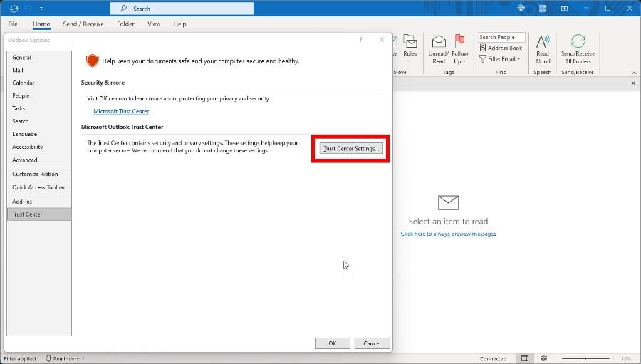The width and height of the screenshot is (641, 364).
Task: Switch to Normal view icon in status bar
Action: click(525, 358)
